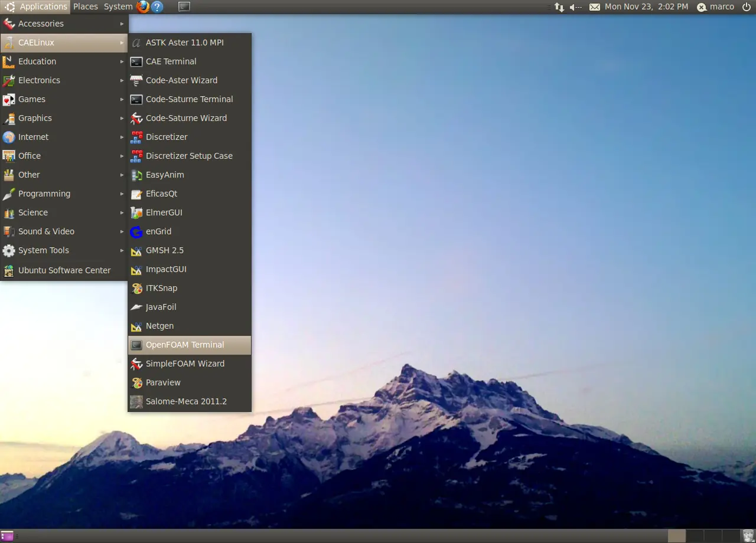The width and height of the screenshot is (756, 543).
Task: Expand the Electronics submenu arrow
Action: click(x=122, y=80)
